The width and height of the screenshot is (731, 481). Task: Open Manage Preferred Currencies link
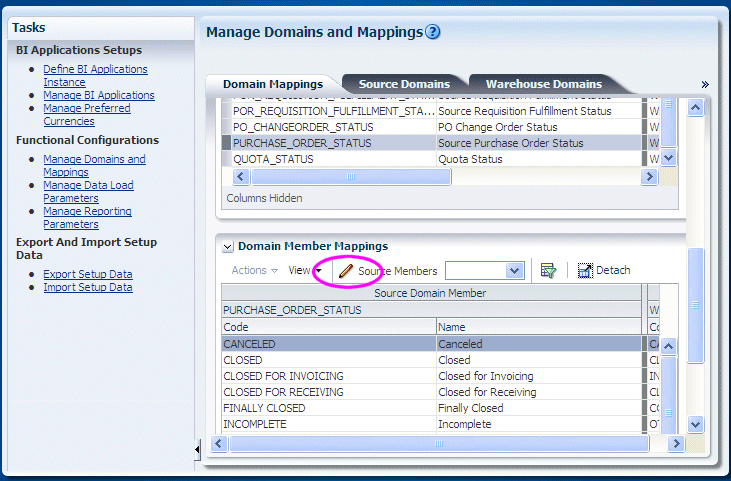point(87,115)
